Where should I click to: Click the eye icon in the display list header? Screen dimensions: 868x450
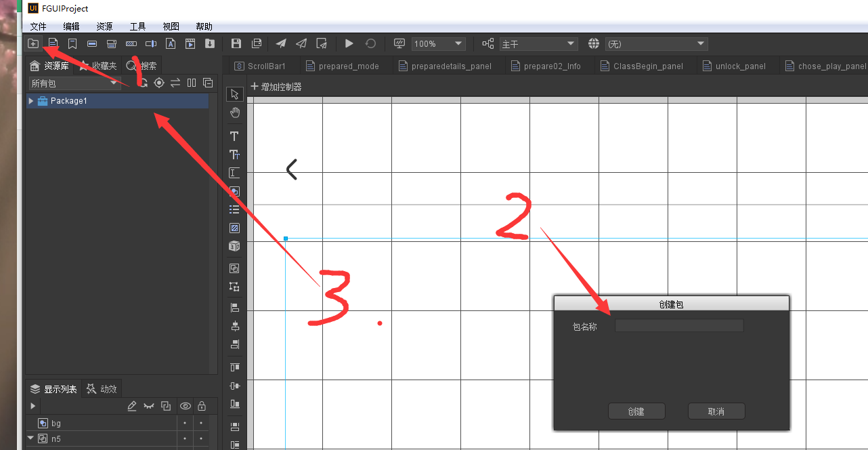pyautogui.click(x=185, y=405)
